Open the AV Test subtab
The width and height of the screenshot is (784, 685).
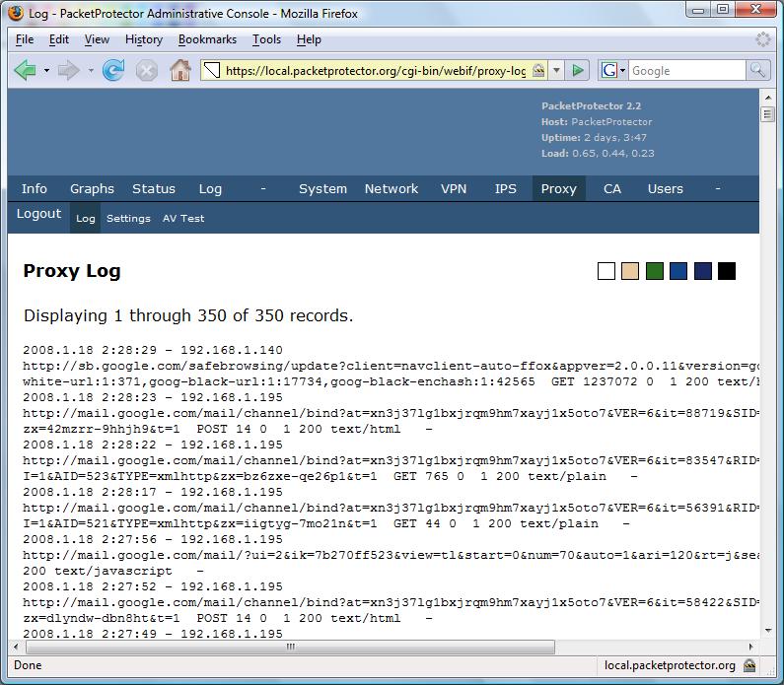(183, 219)
